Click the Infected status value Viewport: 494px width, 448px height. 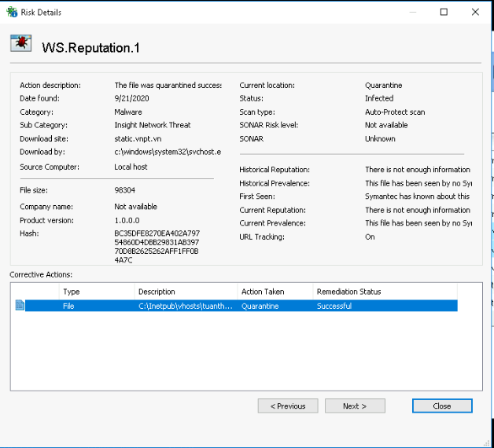coord(379,98)
